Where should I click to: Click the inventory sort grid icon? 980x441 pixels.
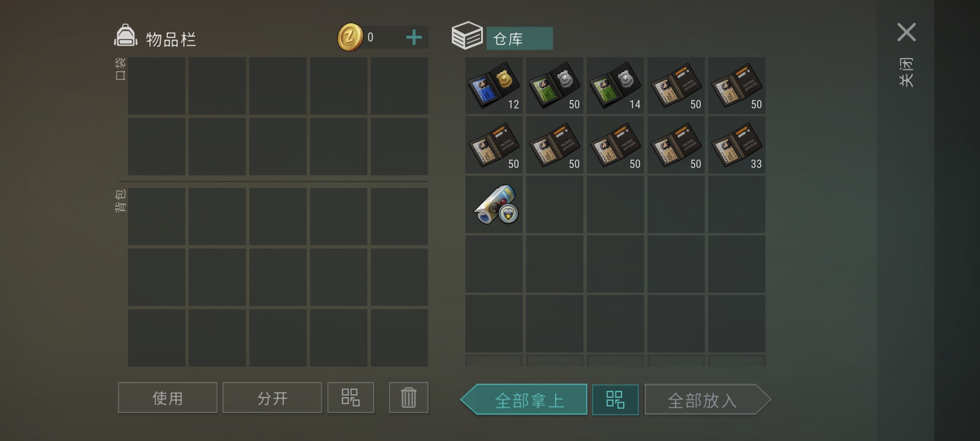[350, 398]
